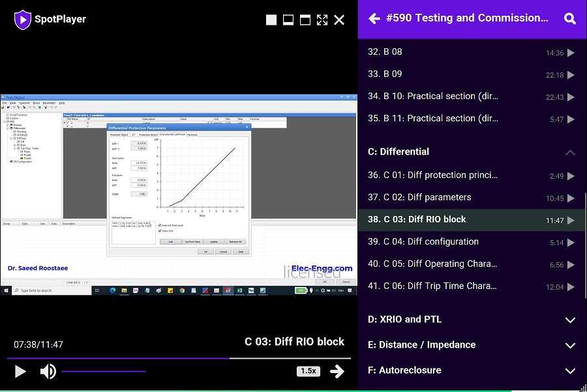Image resolution: width=587 pixels, height=392 pixels.
Task: Click the top-docked window layout icon
Action: coord(305,20)
